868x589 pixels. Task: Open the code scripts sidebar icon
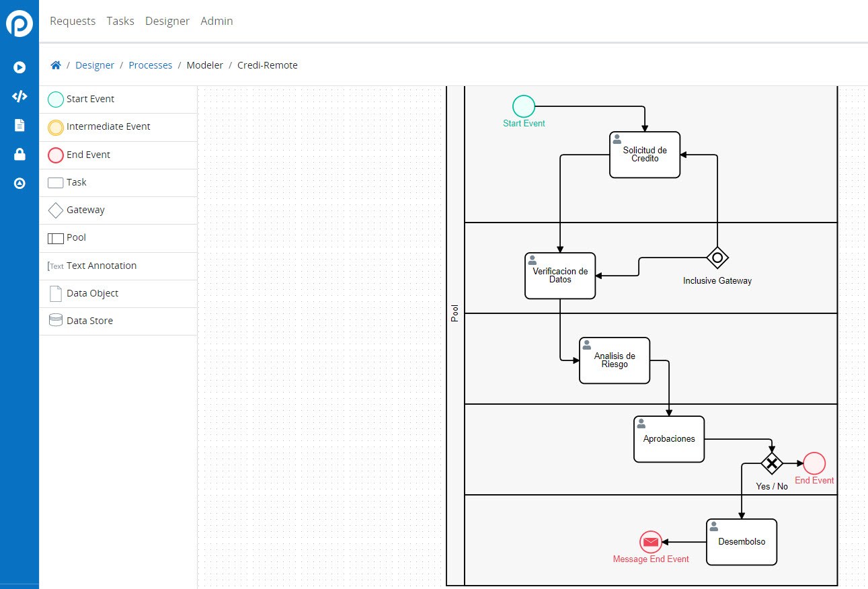(x=19, y=96)
